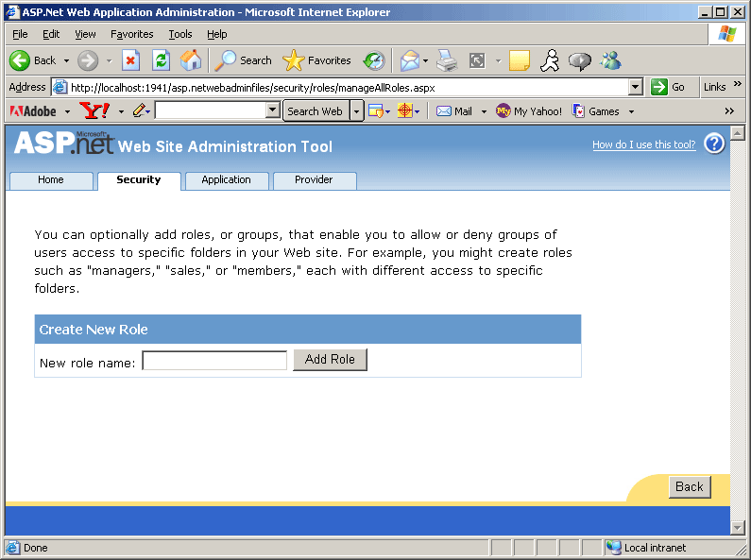Screen dimensions: 751x560
Task: Open 'How do I use this tool?' link
Action: click(643, 145)
